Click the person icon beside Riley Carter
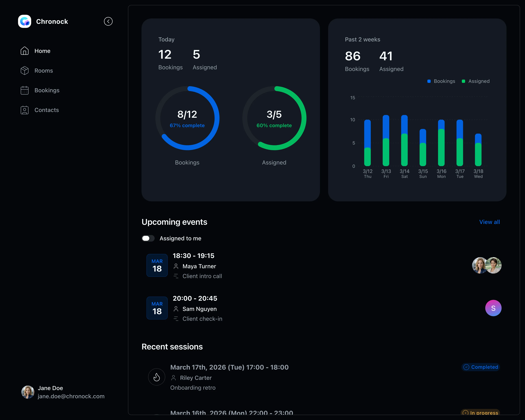This screenshot has height=420, width=525. tap(173, 378)
